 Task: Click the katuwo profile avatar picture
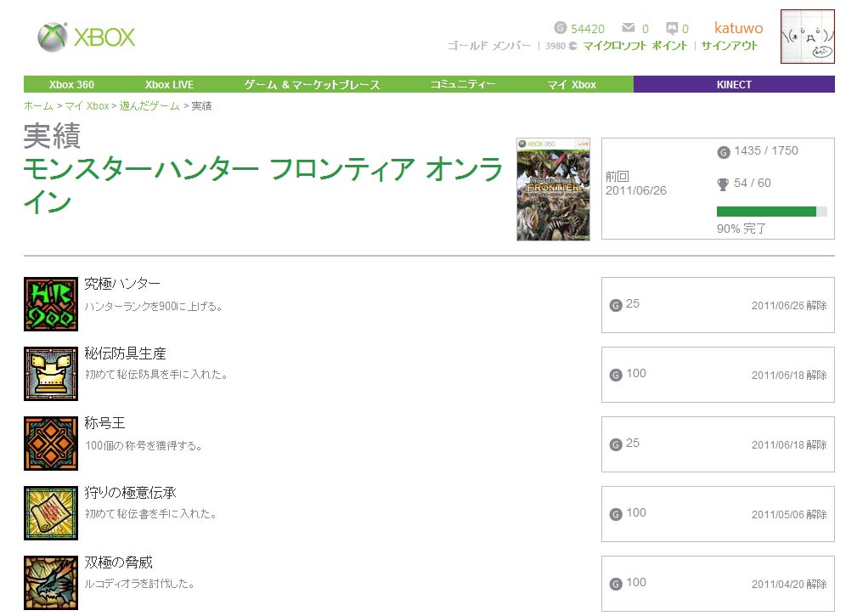[x=807, y=37]
